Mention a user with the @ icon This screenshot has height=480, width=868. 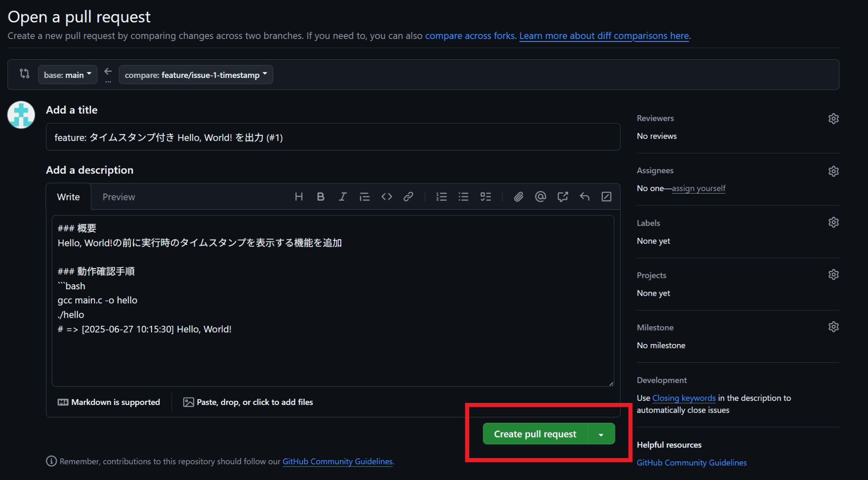click(x=540, y=197)
